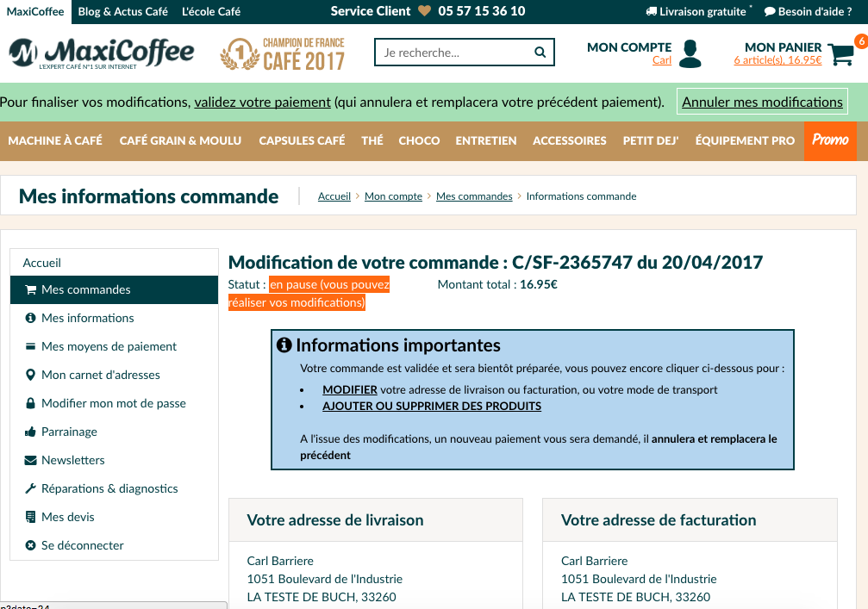Go to Mon compte in the breadcrumb

coord(393,196)
